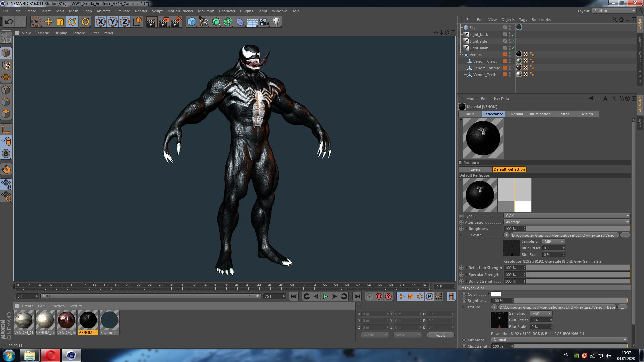Open the Sculpt menu
The height and width of the screenshot is (362, 644).
tap(157, 11)
